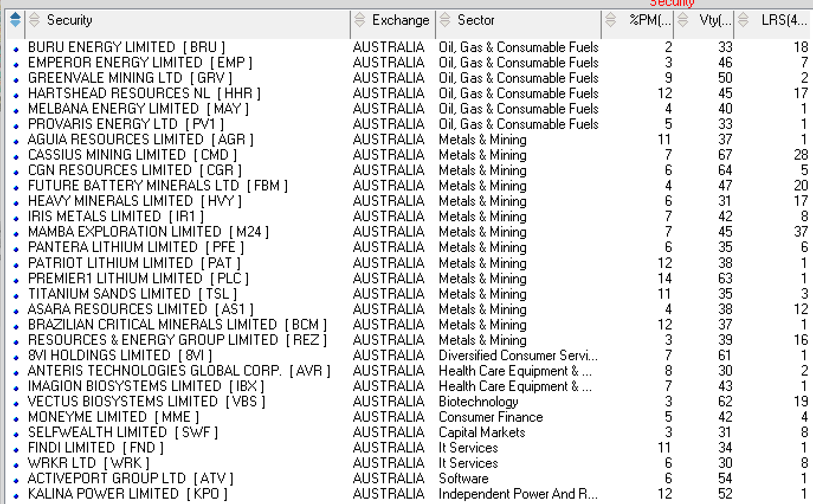Select the IMAGION BIOSYSTEMS LIMITED [ IBX ] security name
This screenshot has width=813, height=504.
[146, 386]
